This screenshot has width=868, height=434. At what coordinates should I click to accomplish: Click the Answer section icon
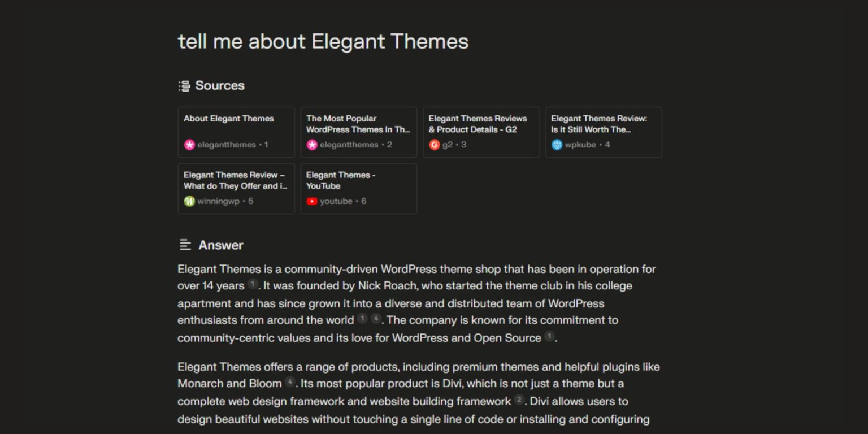[x=185, y=245]
